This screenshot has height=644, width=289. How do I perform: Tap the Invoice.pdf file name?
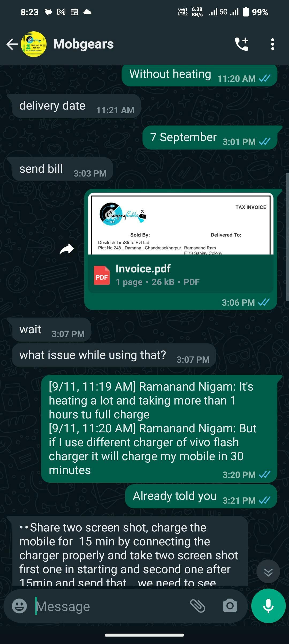[x=143, y=269]
